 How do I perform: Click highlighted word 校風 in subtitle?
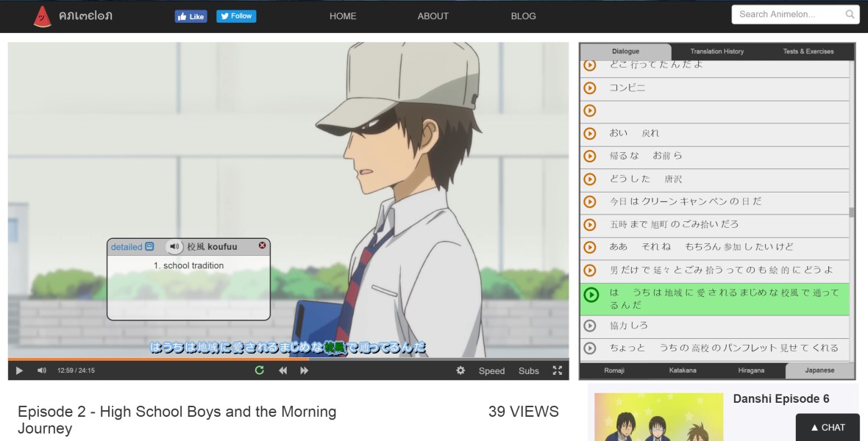click(x=335, y=348)
